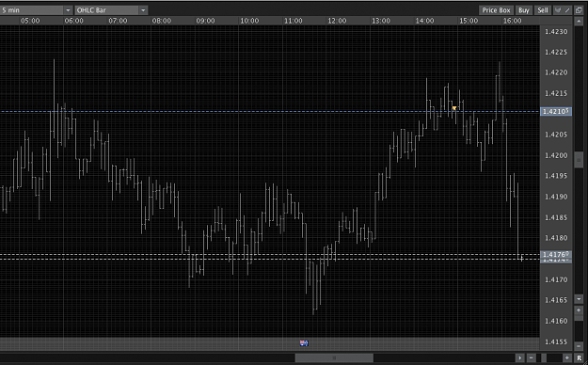Click the 1.4155 price axis label

556,341
